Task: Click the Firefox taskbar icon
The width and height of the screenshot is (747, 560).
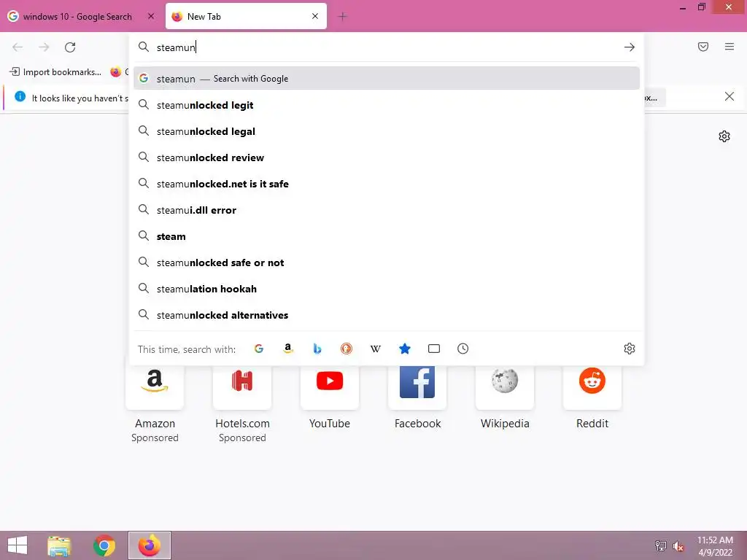Action: [149, 545]
